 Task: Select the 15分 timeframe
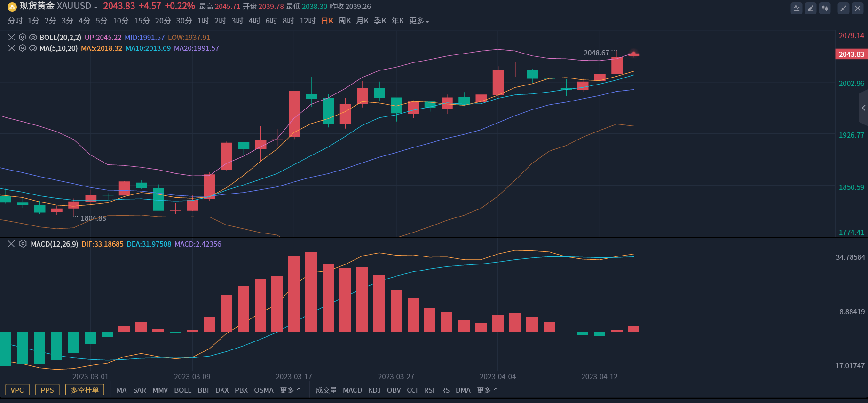[x=142, y=21]
